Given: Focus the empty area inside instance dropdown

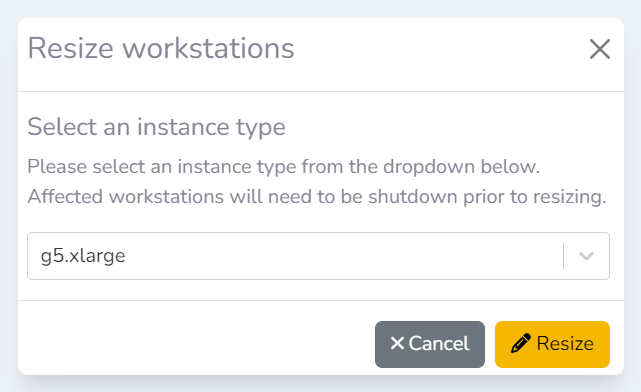Looking at the screenshot, I should tap(343, 256).
